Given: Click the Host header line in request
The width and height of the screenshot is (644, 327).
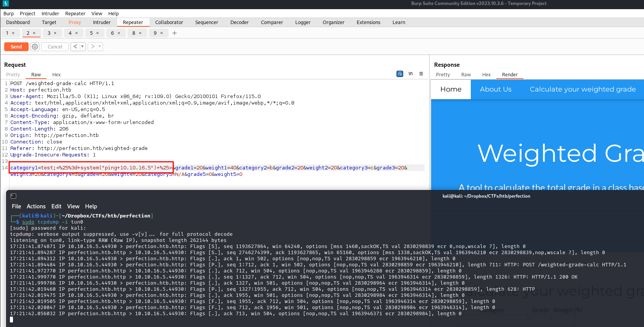Looking at the screenshot, I should point(41,90).
